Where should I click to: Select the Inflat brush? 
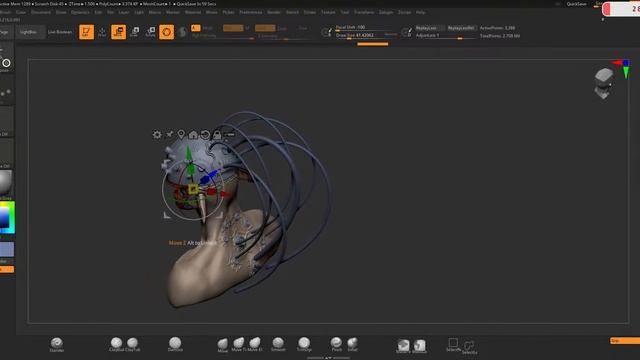pyautogui.click(x=353, y=344)
